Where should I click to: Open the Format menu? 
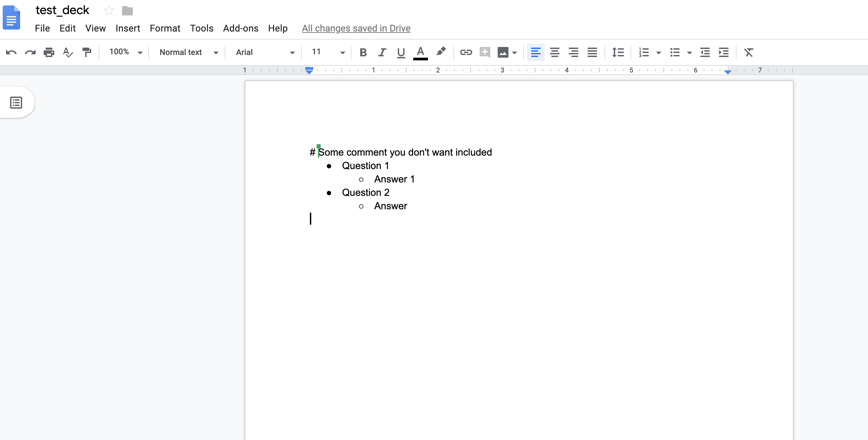click(x=165, y=28)
